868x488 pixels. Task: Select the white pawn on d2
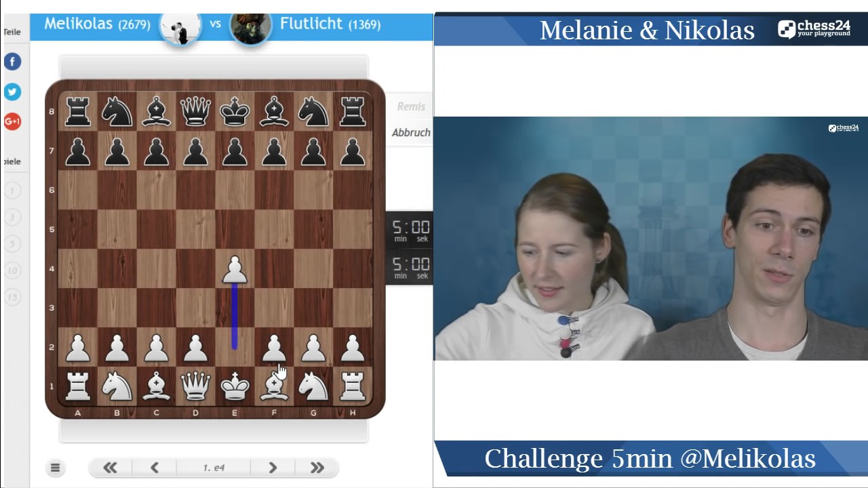coord(195,348)
